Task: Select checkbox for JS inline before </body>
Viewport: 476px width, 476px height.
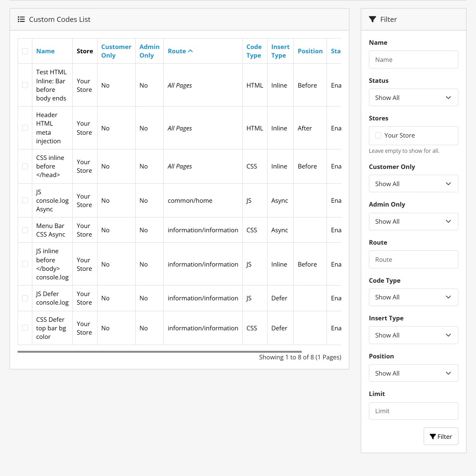Action: click(x=25, y=264)
